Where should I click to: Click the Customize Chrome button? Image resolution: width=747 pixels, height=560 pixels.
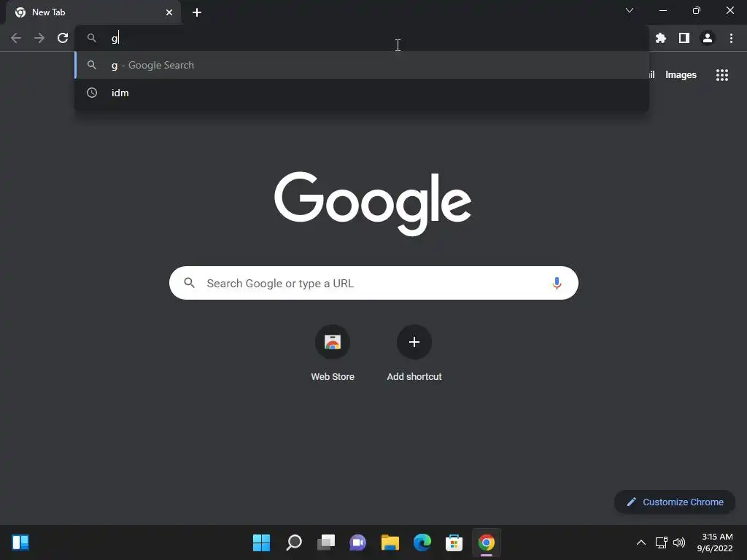click(675, 502)
